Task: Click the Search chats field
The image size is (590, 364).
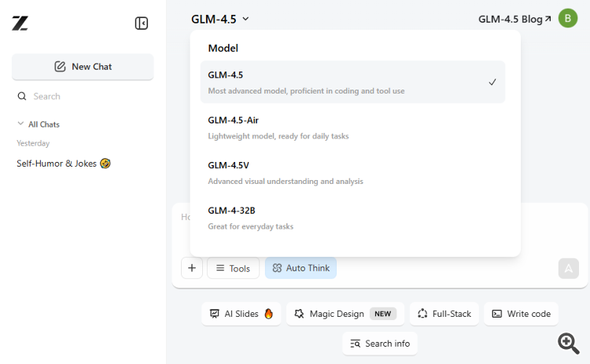Action: (87, 96)
